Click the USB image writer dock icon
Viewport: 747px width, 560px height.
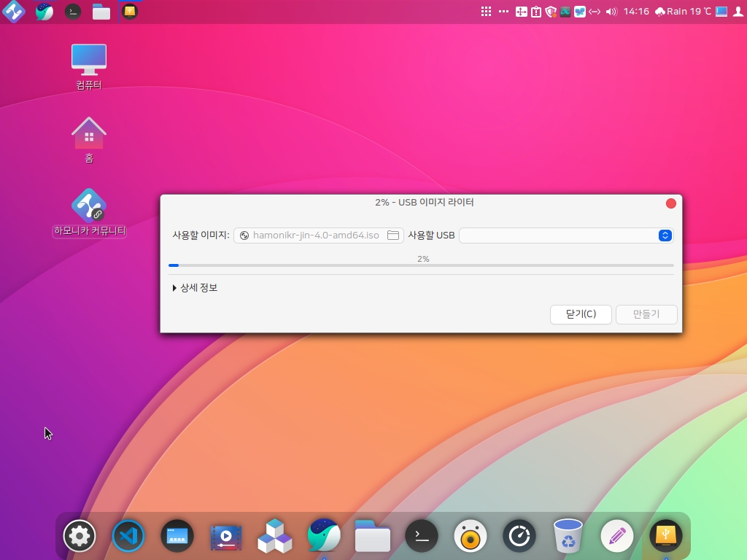[665, 537]
